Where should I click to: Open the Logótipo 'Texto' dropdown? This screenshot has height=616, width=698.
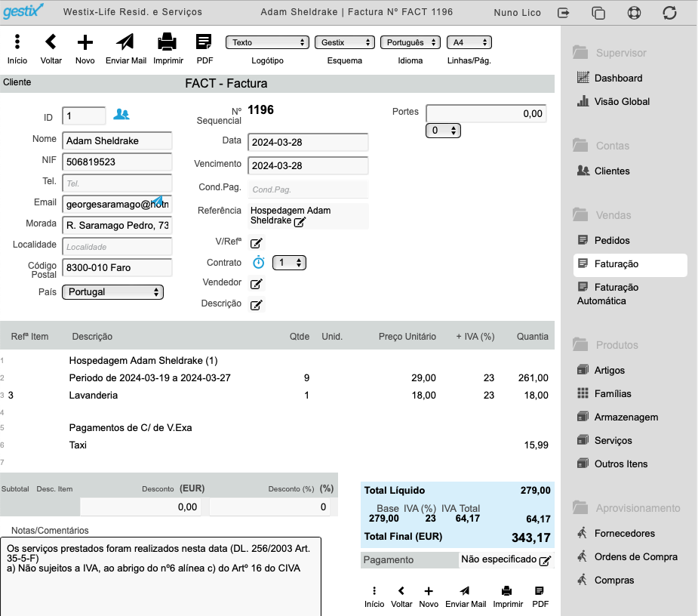(x=267, y=42)
